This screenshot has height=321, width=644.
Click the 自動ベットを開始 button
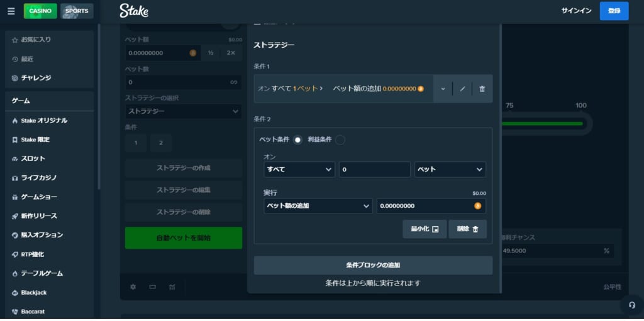pos(184,237)
